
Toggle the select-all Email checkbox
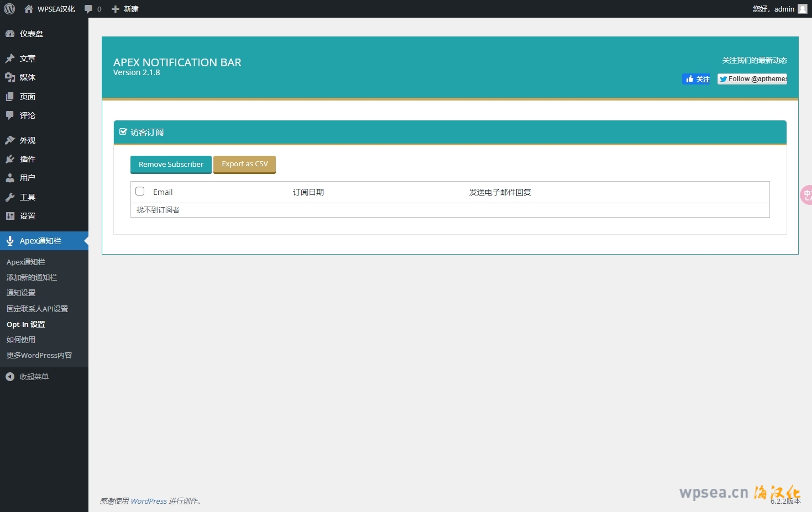(140, 191)
